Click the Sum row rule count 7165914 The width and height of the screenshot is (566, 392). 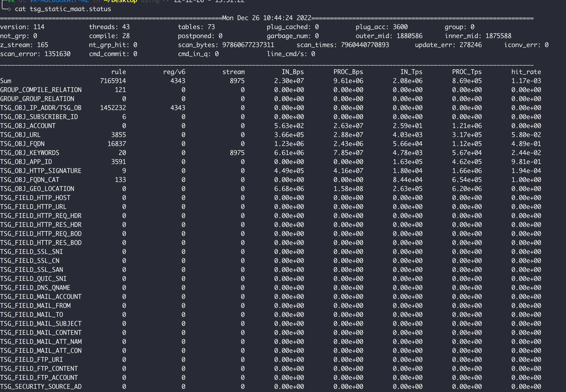click(113, 81)
